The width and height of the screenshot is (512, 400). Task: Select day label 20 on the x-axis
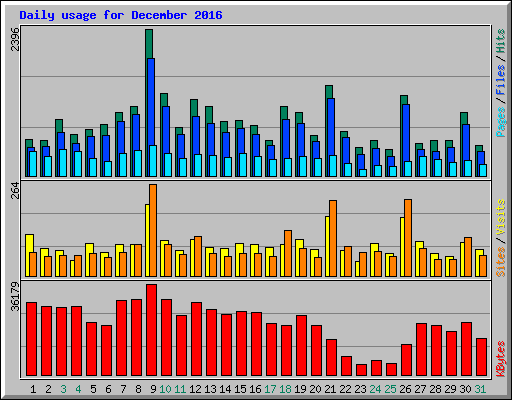click(315, 389)
